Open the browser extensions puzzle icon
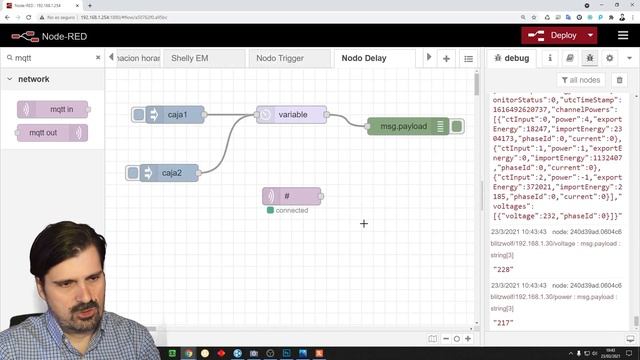The image size is (640, 360). tap(611, 18)
